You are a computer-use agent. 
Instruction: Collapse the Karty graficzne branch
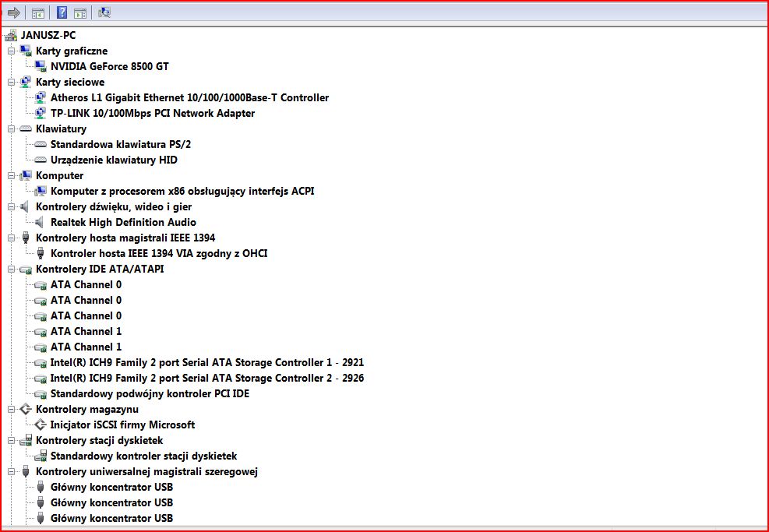11,51
